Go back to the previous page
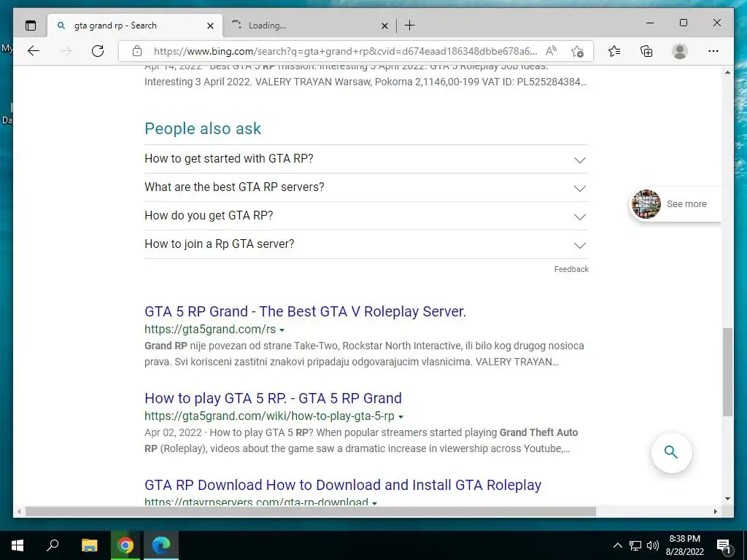 point(34,51)
